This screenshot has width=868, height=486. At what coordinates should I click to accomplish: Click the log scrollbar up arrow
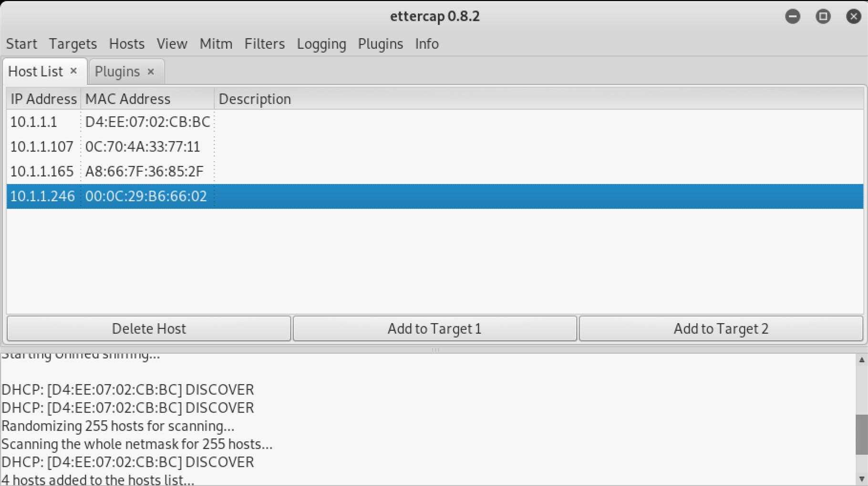click(862, 360)
